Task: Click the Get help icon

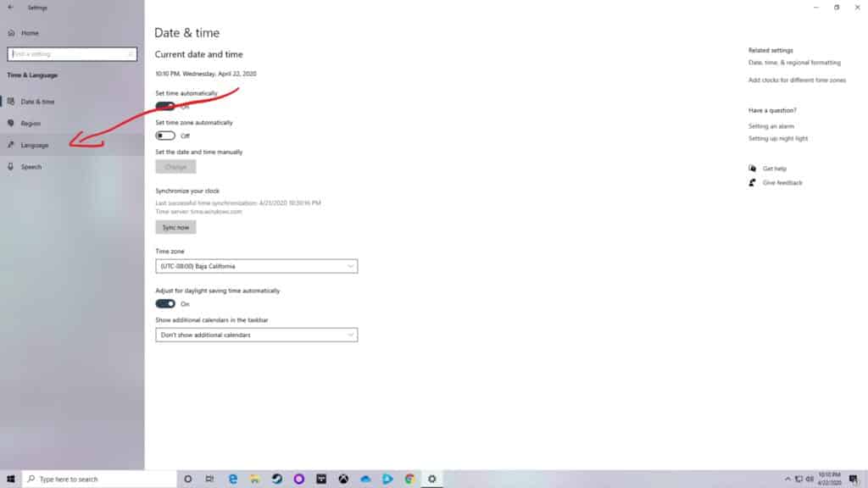Action: click(x=752, y=169)
